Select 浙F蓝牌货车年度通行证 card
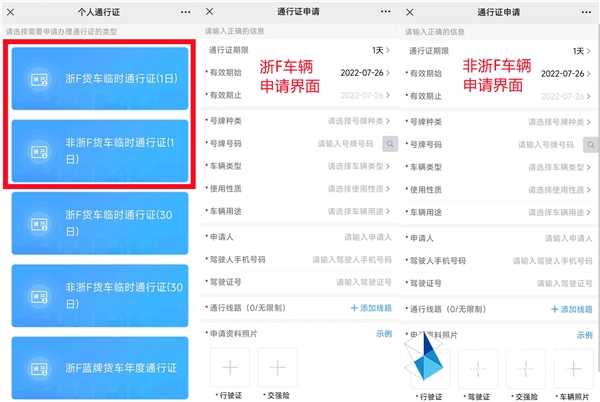Viewport: 600px width, 402px height. click(100, 368)
